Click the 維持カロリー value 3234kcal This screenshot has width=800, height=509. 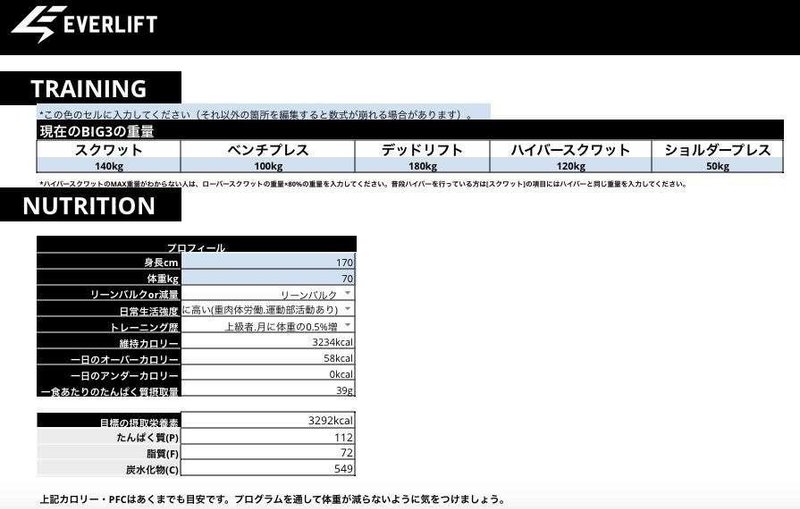coord(268,342)
